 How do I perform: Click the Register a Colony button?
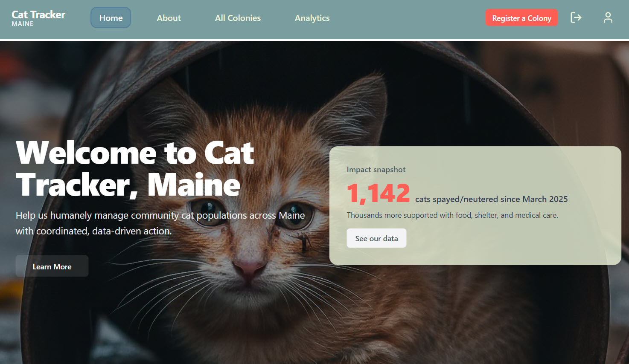pos(521,18)
